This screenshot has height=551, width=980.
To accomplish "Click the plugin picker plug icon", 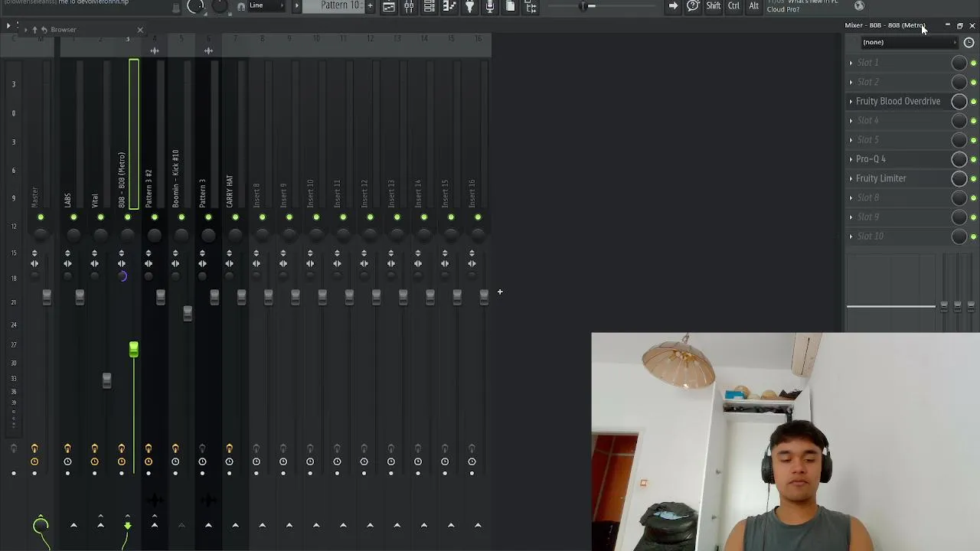I will [x=470, y=6].
